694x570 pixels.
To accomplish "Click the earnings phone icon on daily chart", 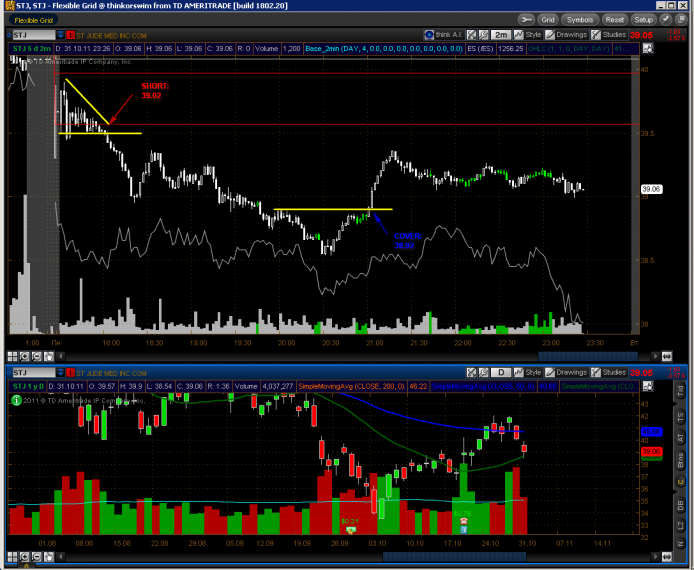I will (x=463, y=521).
